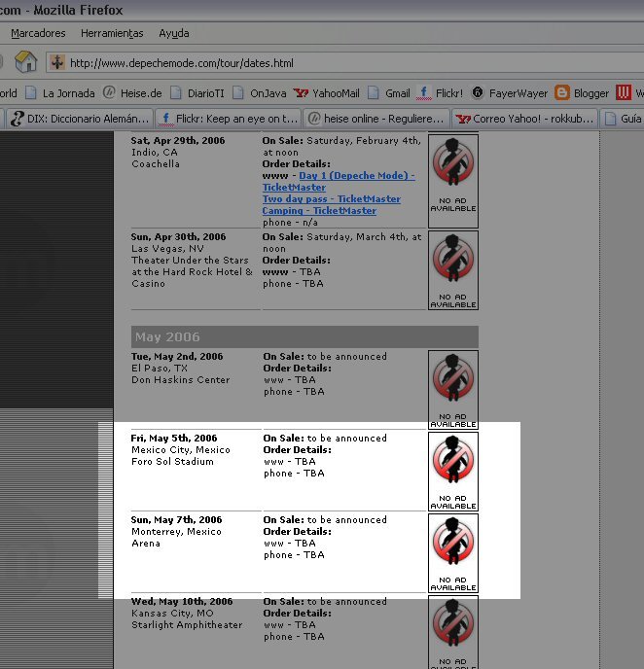Click the Sun, Apr 30th, 2006 date

178,237
